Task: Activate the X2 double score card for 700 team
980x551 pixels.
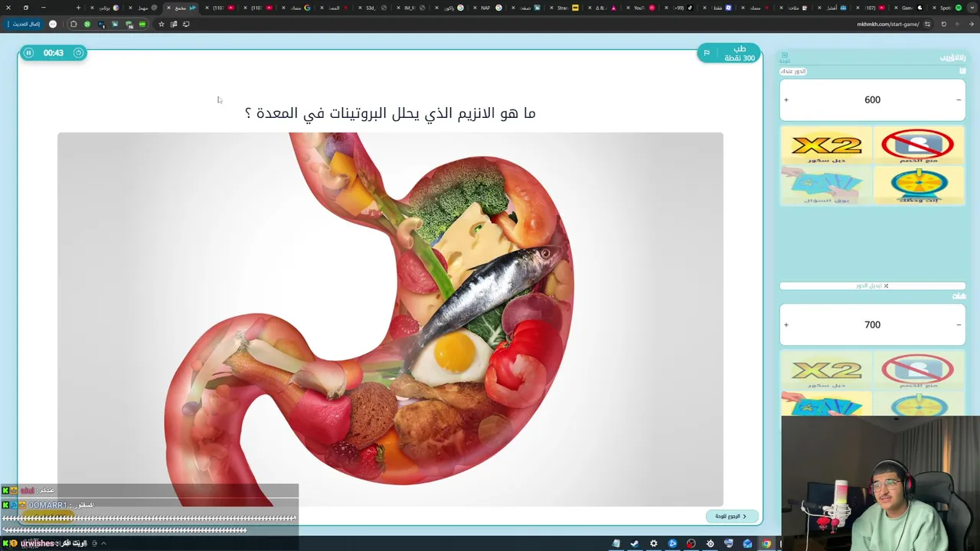Action: pos(826,371)
